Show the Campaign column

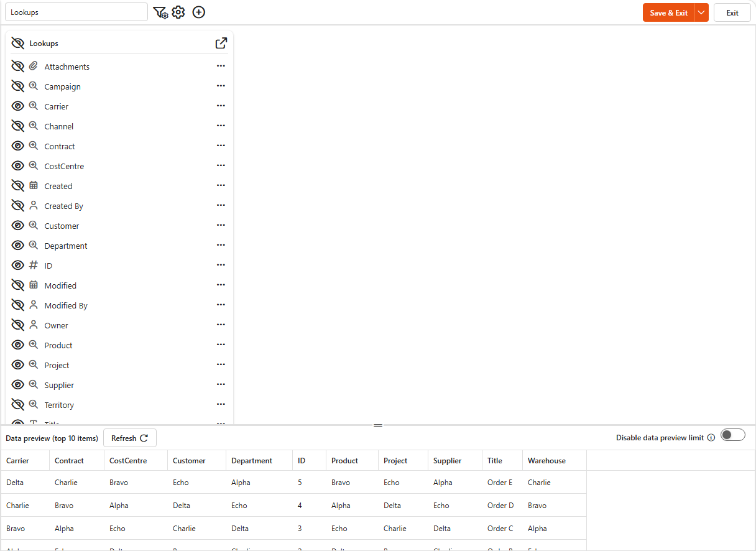point(18,86)
